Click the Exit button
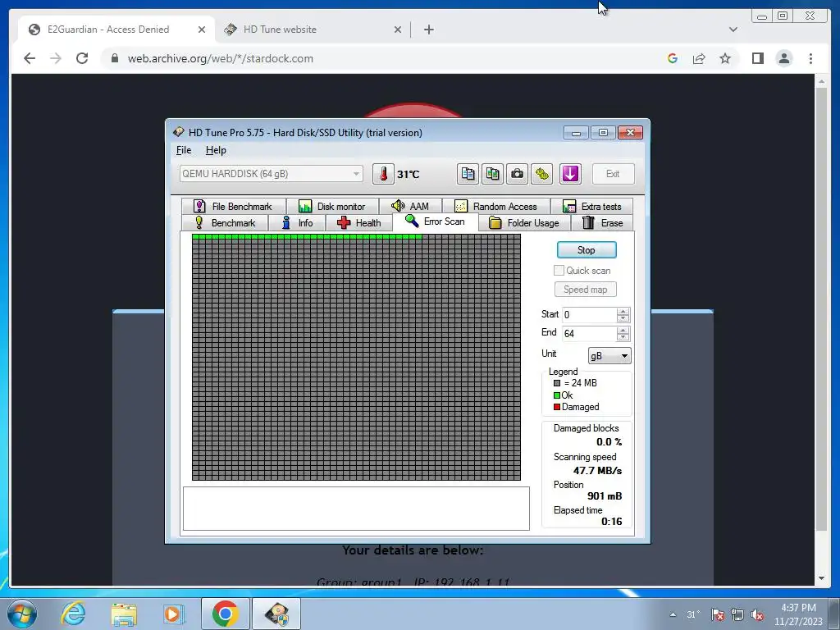The width and height of the screenshot is (840, 630). pos(613,174)
